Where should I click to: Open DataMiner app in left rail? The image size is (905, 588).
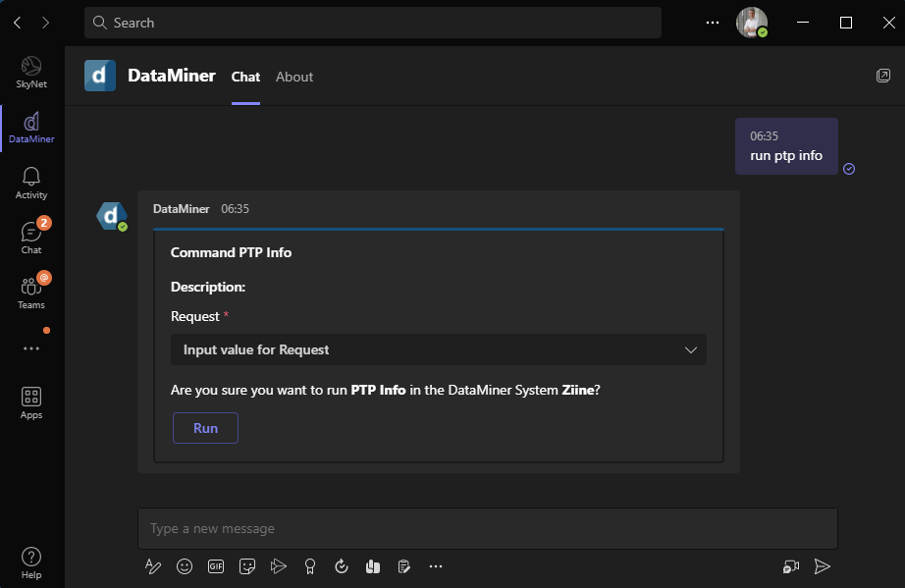(x=31, y=128)
